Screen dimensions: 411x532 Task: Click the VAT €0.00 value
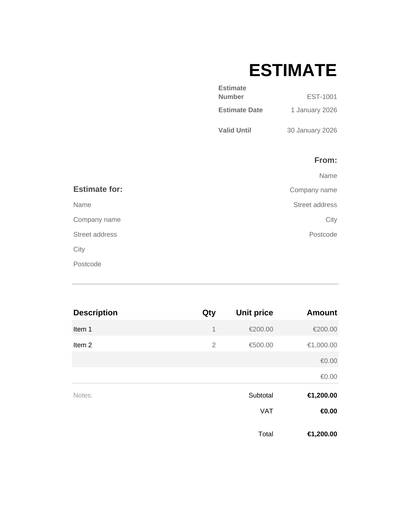point(328,411)
